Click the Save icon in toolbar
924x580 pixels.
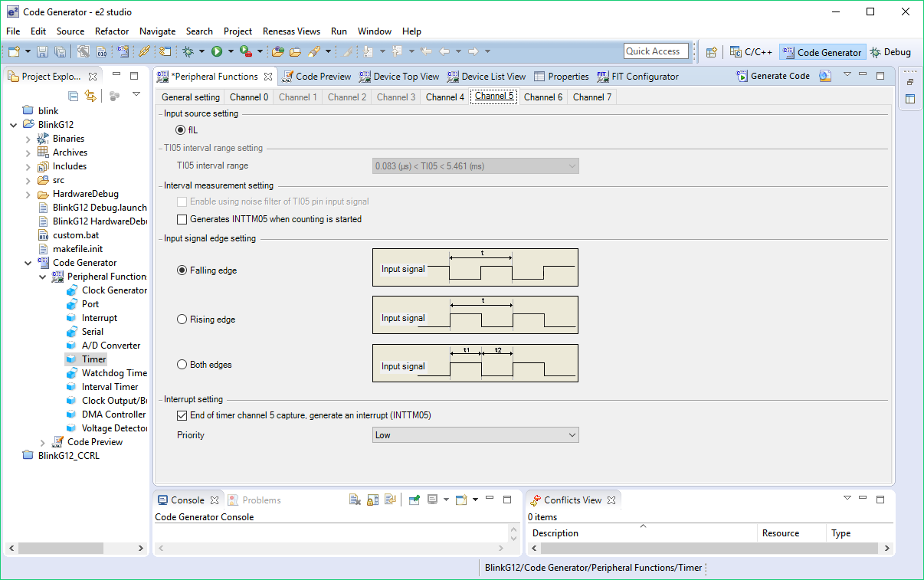[43, 51]
